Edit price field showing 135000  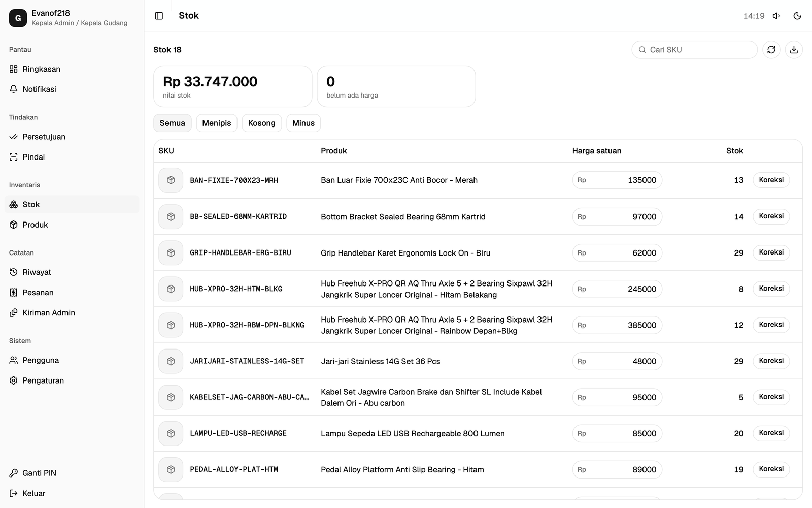(x=617, y=180)
